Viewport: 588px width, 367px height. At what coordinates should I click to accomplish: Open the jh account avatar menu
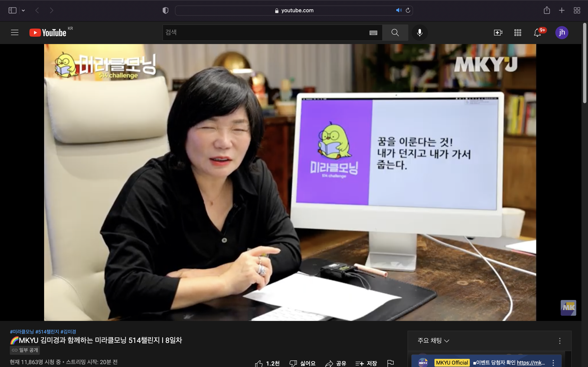tap(561, 33)
